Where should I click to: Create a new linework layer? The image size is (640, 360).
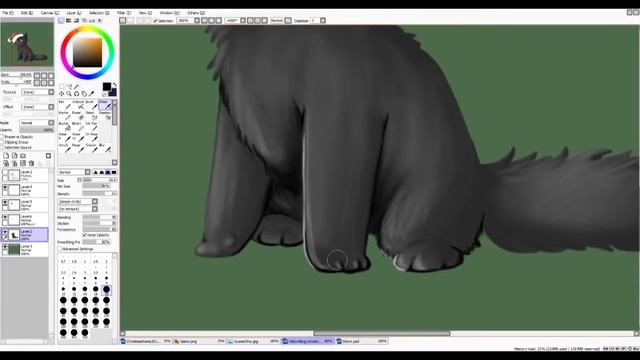click(x=14, y=156)
